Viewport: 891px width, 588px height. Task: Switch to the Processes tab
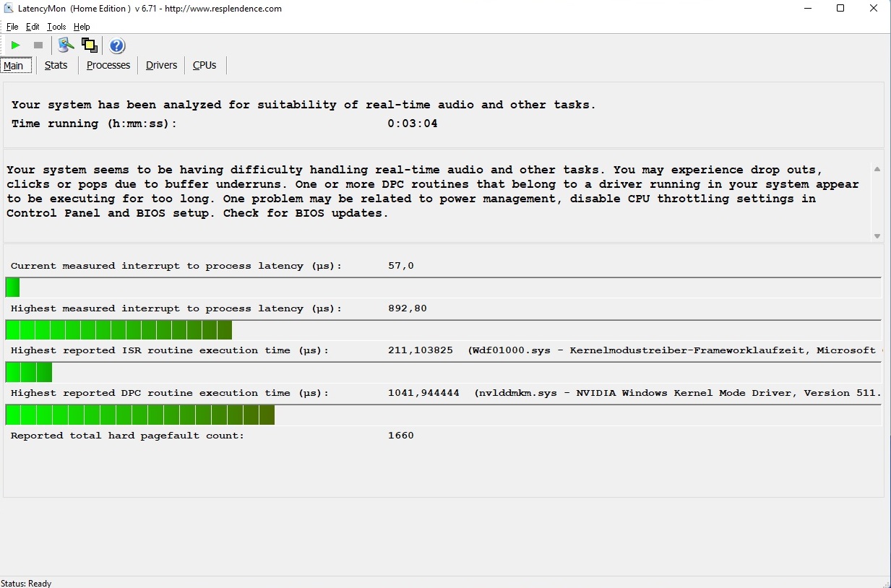coord(108,65)
